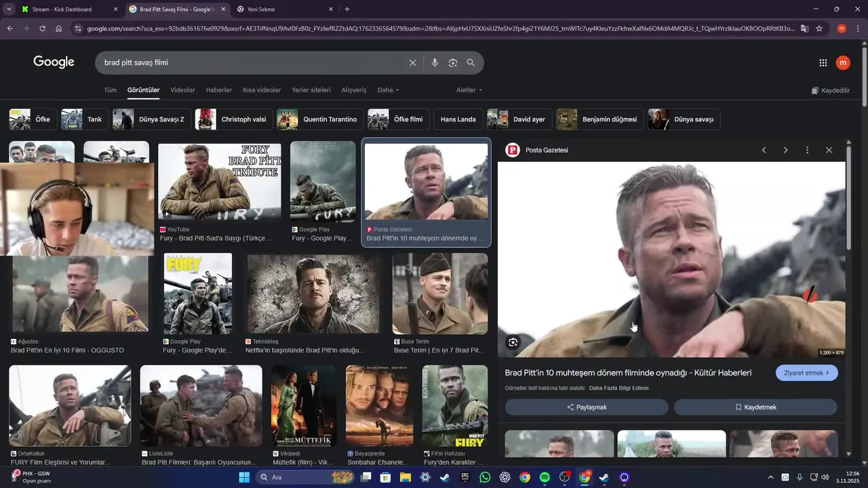Filter by Tank chip
Viewport: 868px width, 488px height.
click(x=84, y=119)
